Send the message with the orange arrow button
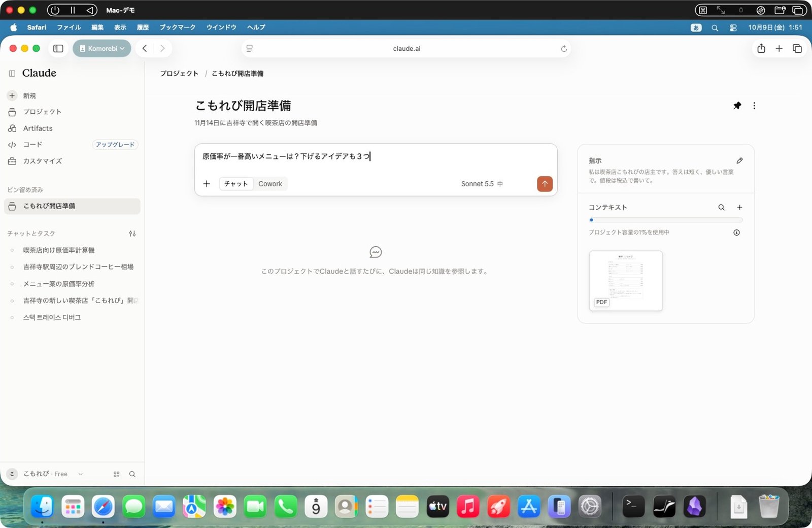812x528 pixels. (x=545, y=184)
